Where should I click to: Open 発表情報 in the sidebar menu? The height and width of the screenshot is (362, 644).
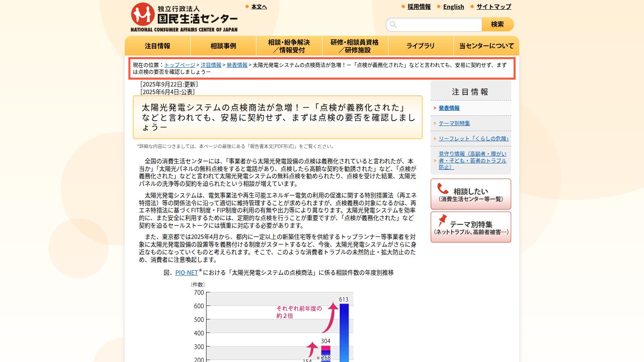[449, 108]
